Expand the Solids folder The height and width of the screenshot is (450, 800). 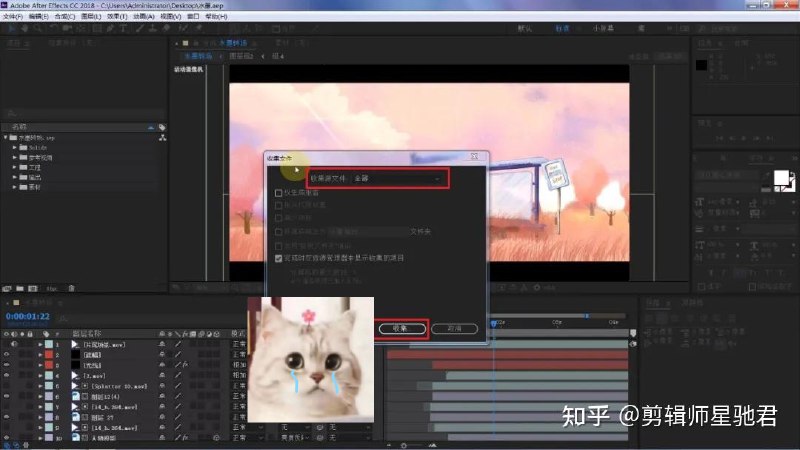click(x=15, y=147)
